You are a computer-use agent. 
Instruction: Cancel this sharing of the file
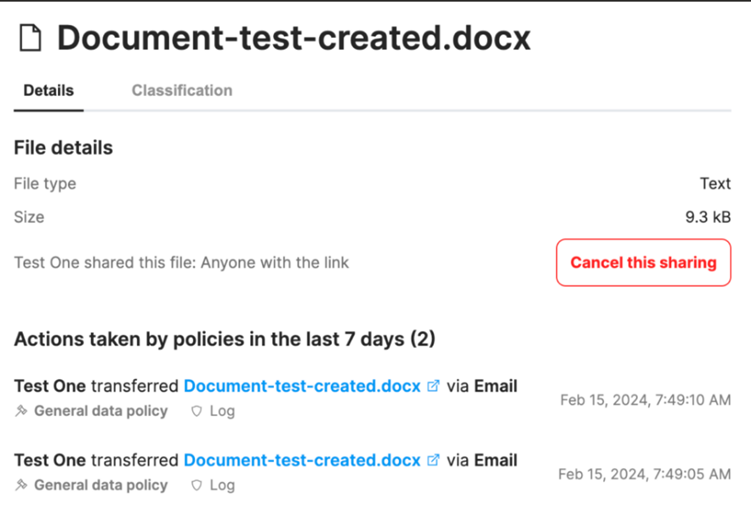click(643, 262)
